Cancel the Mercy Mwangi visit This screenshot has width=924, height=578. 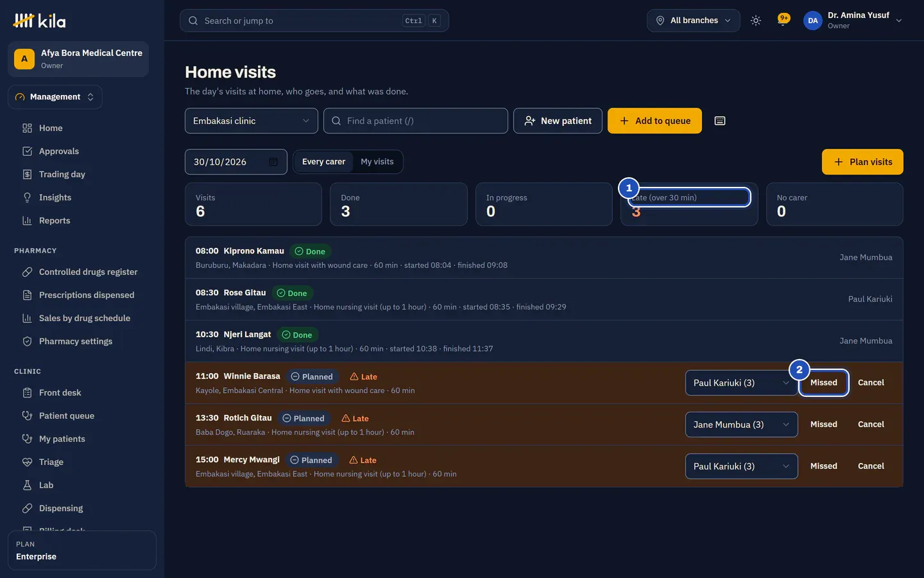point(871,466)
